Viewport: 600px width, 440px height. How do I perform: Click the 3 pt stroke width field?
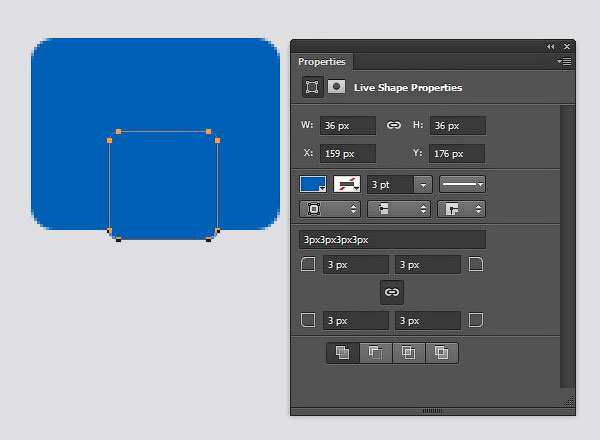pyautogui.click(x=390, y=185)
